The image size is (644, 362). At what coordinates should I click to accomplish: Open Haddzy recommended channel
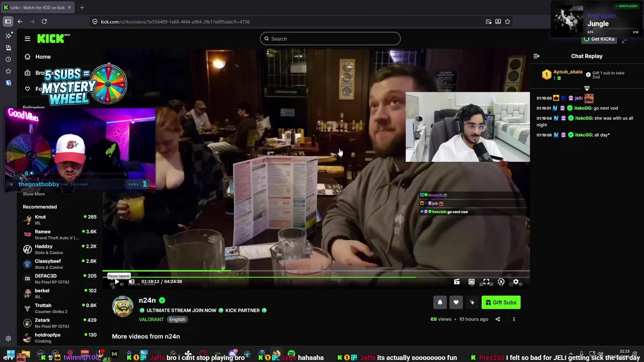pyautogui.click(x=60, y=249)
